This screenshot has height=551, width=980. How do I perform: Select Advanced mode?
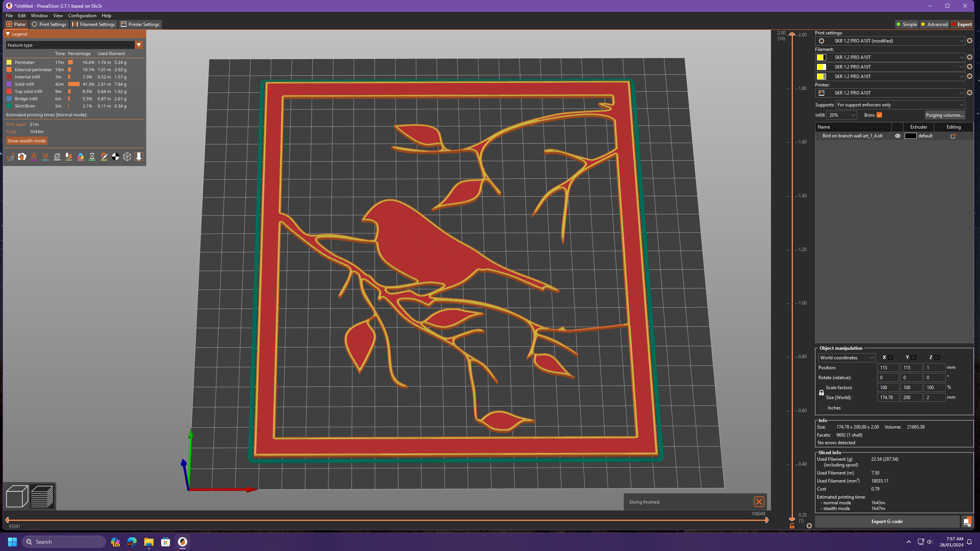934,24
